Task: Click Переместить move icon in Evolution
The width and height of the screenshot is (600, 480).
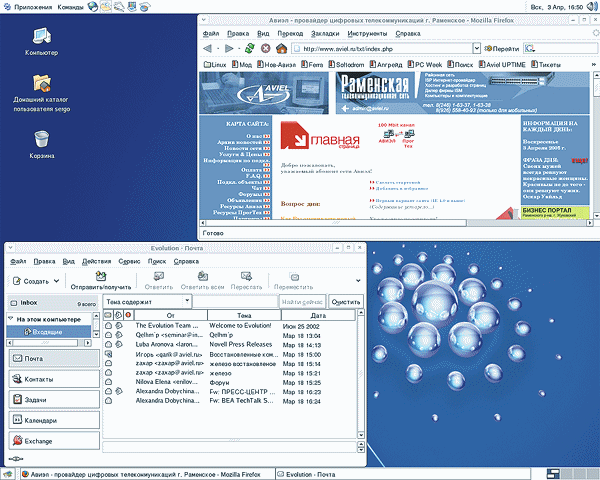Action: click(x=293, y=280)
